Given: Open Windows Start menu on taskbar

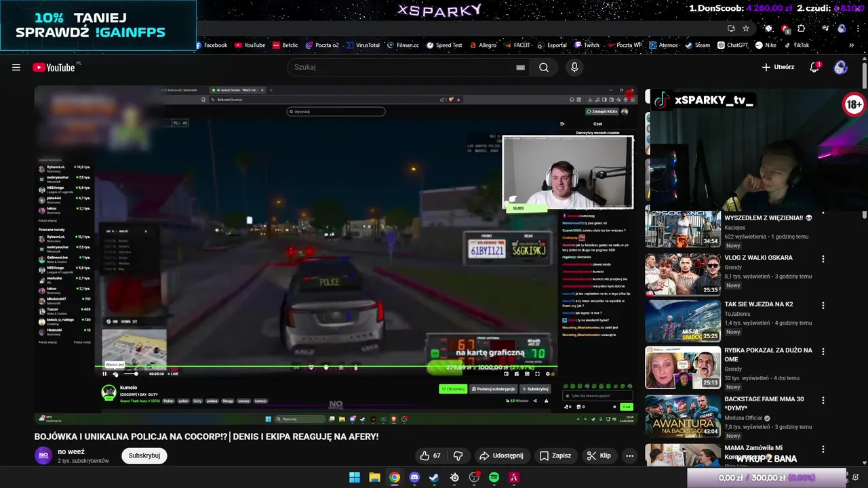Looking at the screenshot, I should coord(355,477).
